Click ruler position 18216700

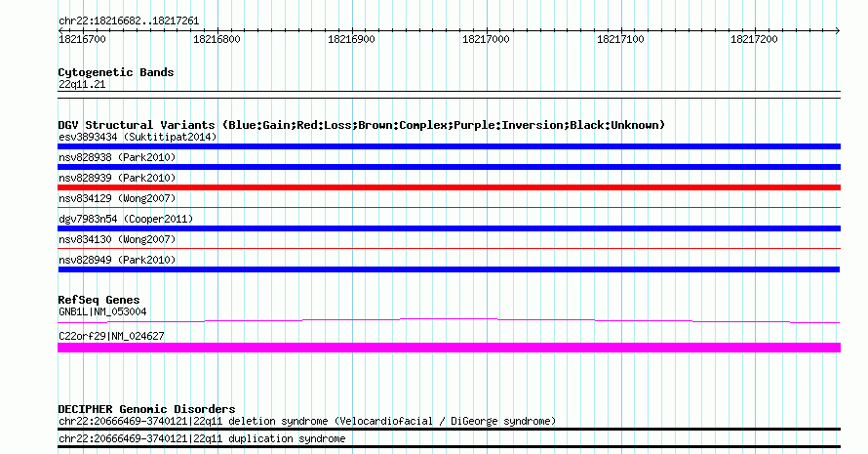click(x=83, y=39)
